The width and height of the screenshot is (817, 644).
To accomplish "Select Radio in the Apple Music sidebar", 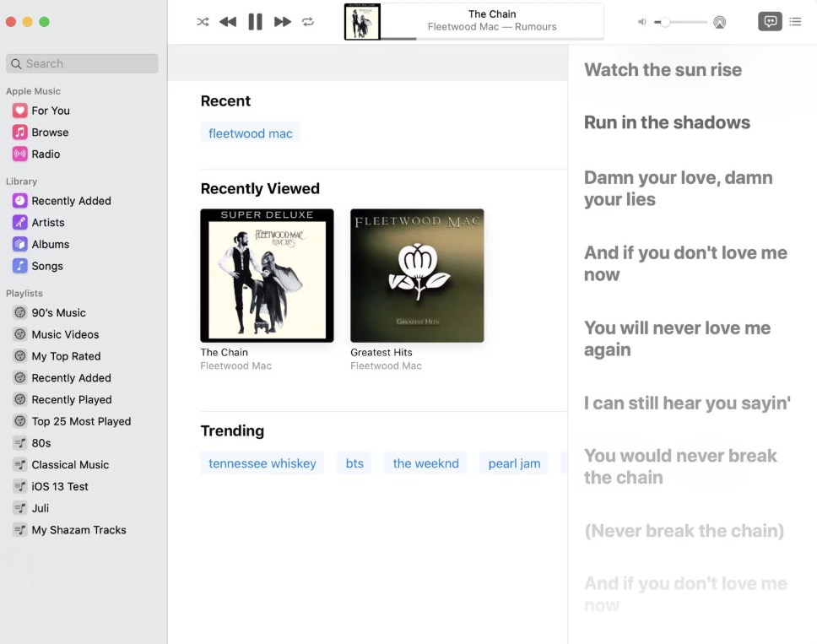I will [x=49, y=154].
